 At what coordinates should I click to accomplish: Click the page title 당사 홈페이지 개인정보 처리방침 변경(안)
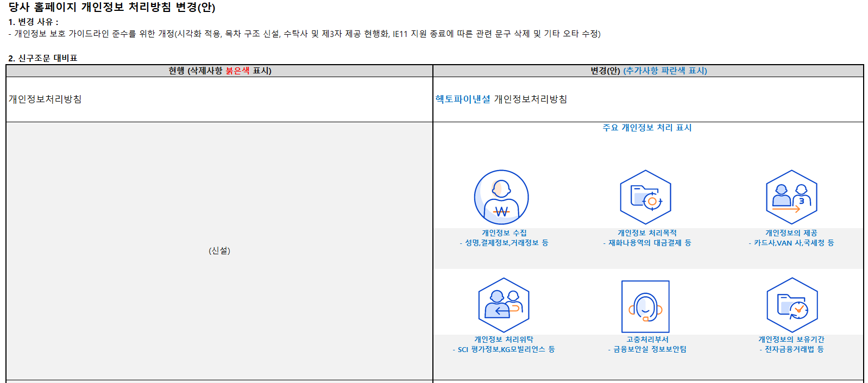112,7
